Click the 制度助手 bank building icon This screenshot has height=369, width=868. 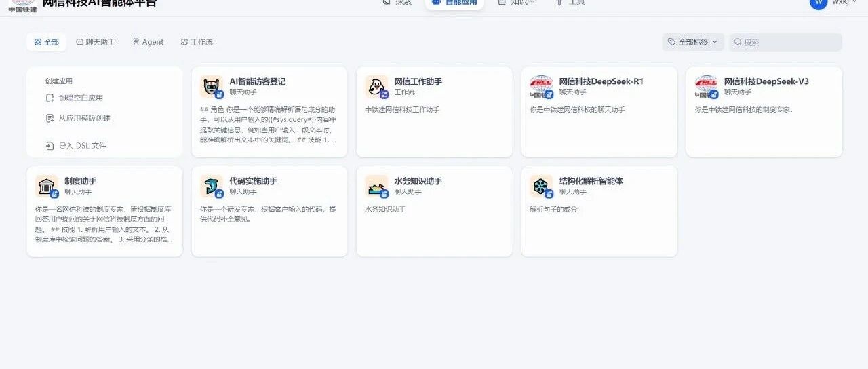(x=47, y=186)
